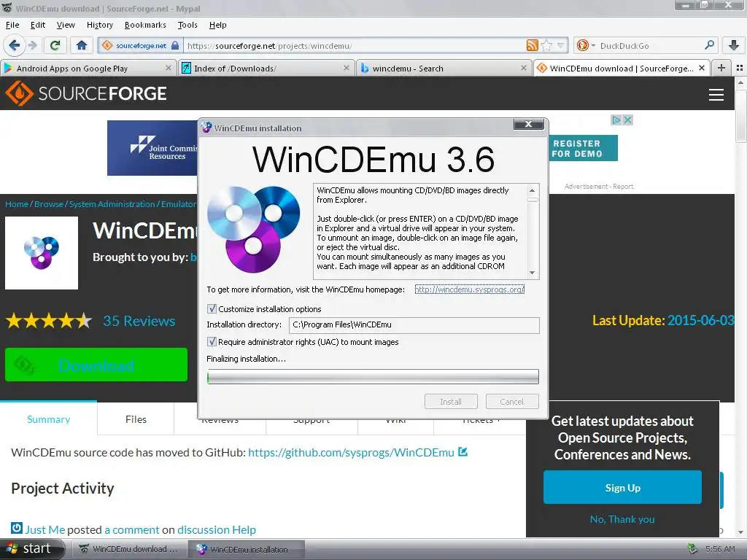
Task: Toggle Require administrator rights (UAC) checkbox
Action: coord(212,341)
